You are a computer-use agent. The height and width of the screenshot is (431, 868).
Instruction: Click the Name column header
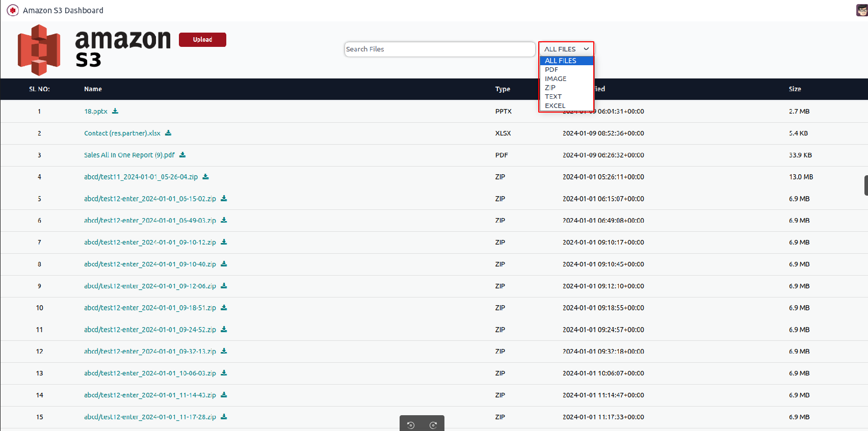click(x=93, y=89)
